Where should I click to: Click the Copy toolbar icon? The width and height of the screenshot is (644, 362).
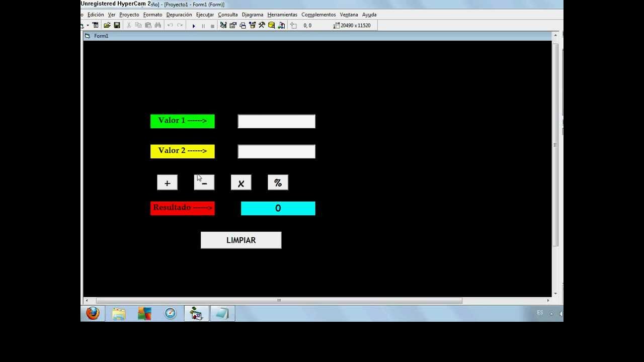pyautogui.click(x=138, y=25)
